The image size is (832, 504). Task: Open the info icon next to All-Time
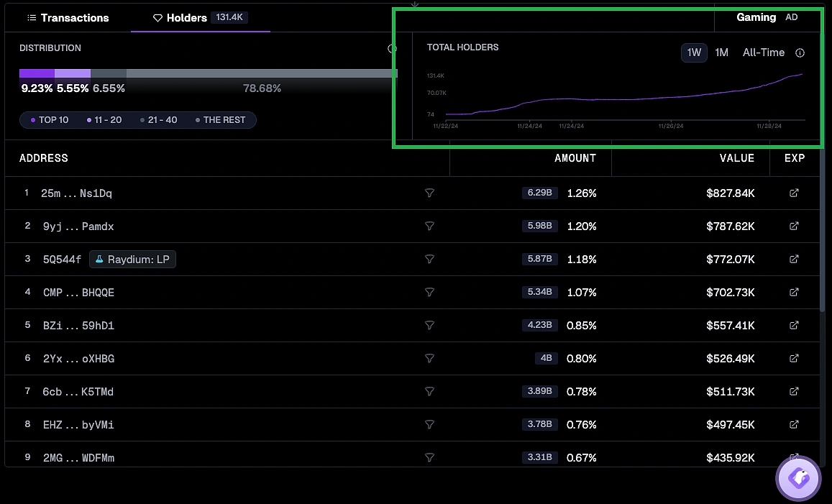click(800, 52)
